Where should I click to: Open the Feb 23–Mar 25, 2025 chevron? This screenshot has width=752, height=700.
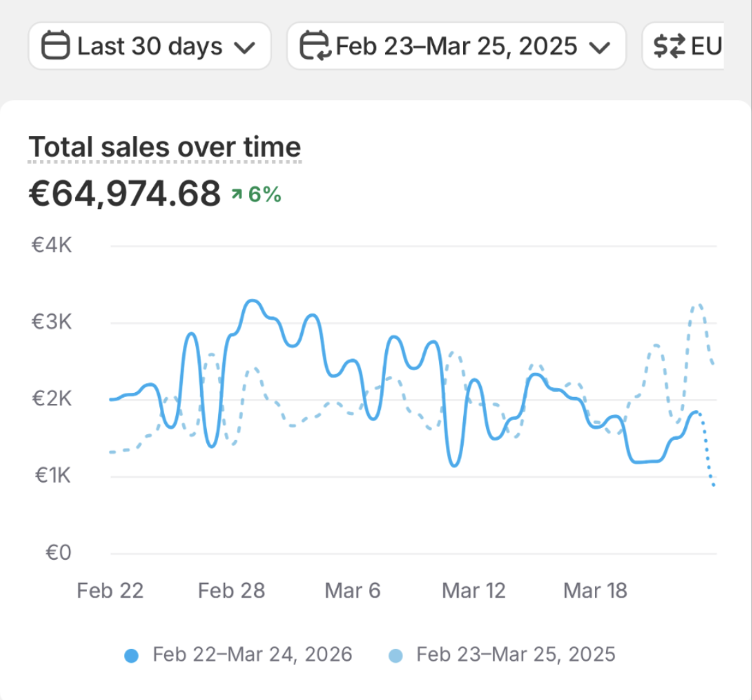(599, 48)
